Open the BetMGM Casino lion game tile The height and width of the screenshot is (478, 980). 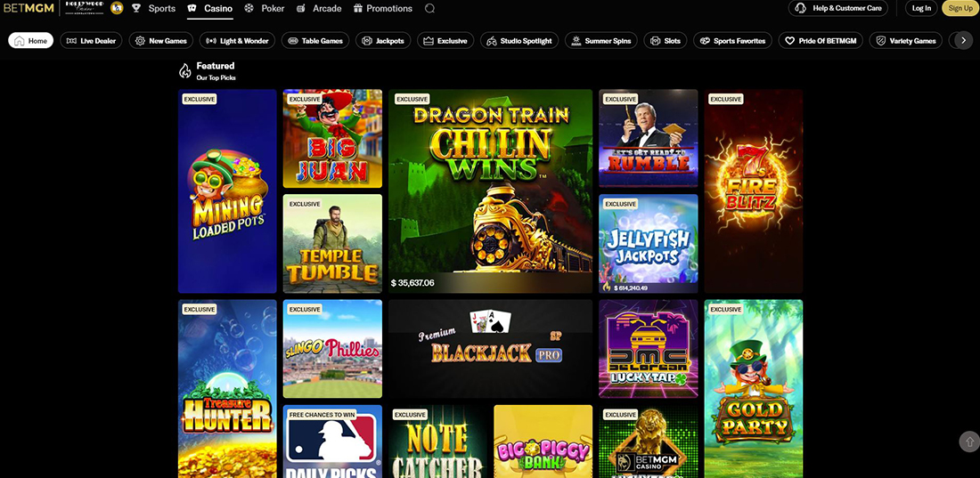tap(648, 442)
